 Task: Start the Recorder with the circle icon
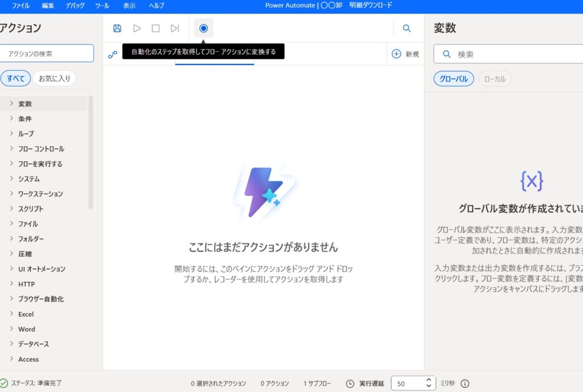click(x=203, y=28)
